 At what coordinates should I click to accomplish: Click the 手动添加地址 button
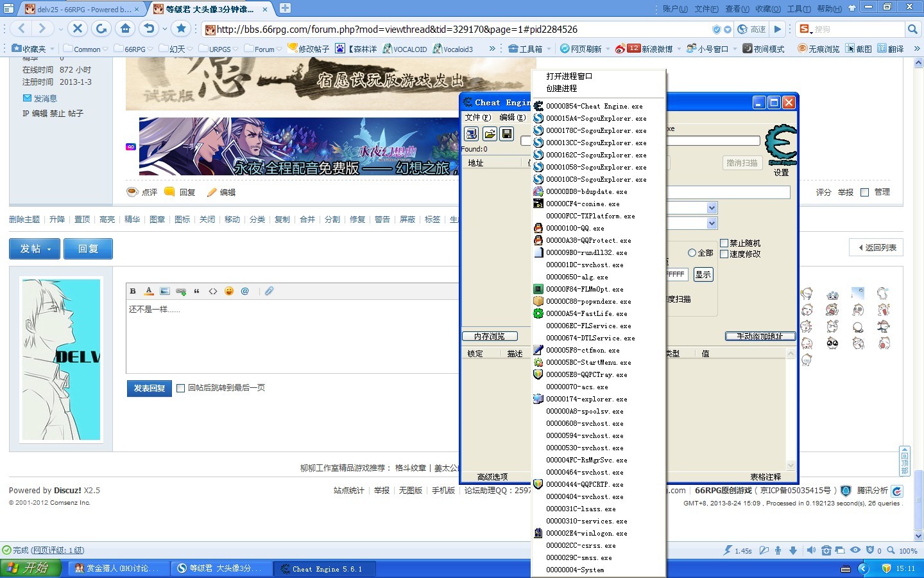click(760, 337)
